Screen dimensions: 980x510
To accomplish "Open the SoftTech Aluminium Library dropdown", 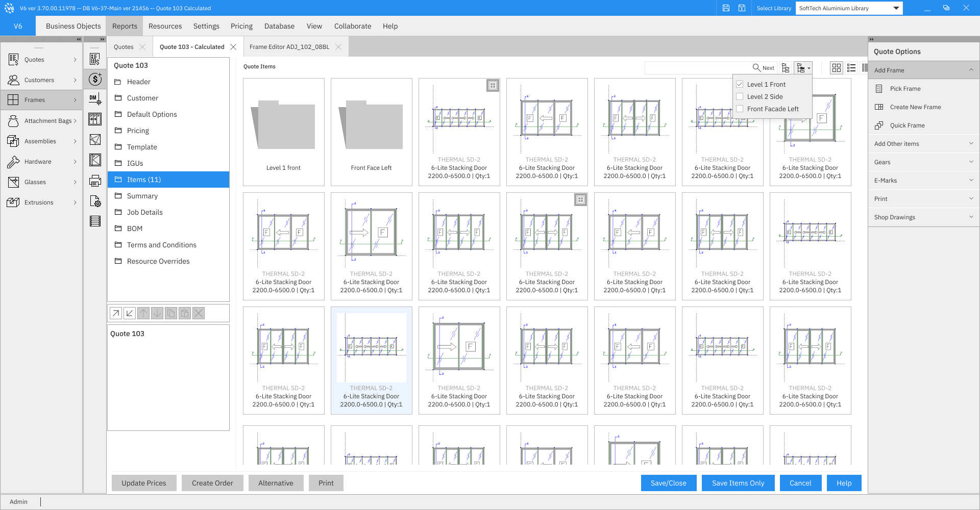I will click(x=896, y=8).
